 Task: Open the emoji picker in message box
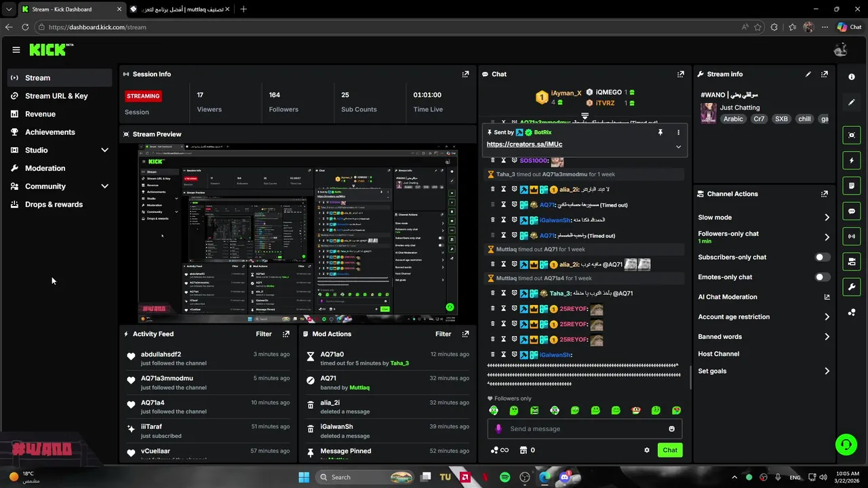[x=672, y=428]
